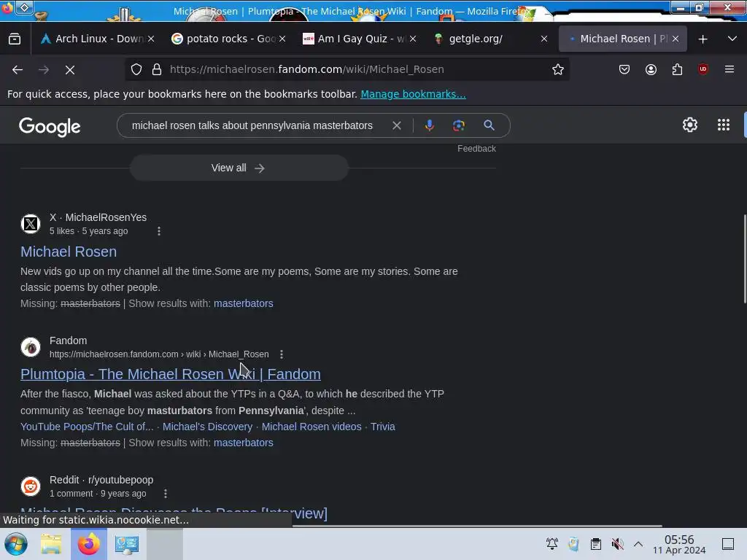The height and width of the screenshot is (560, 747).
Task: Open the Michael Rosen X result
Action: 69,252
